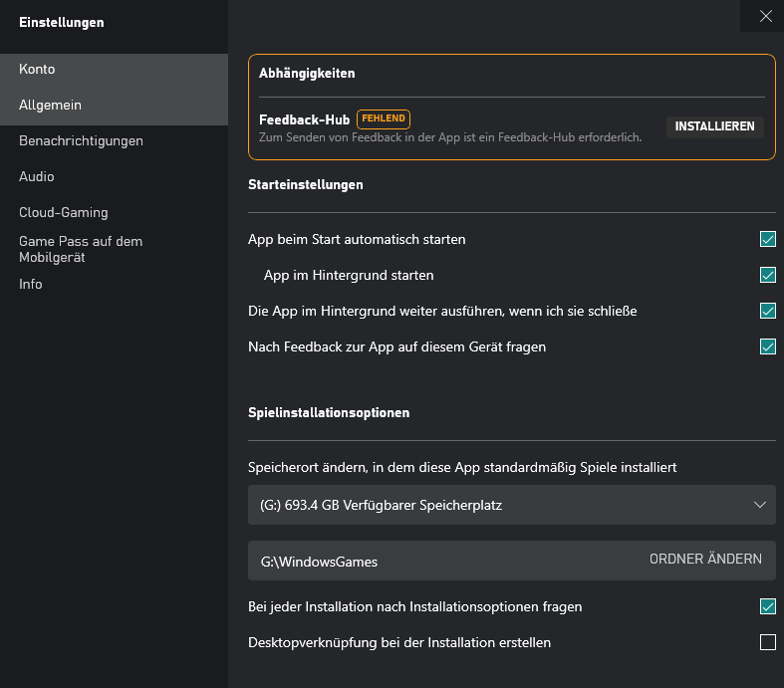The width and height of the screenshot is (784, 688).
Task: Click INSTALLIEREN for Feedback-Hub
Action: tap(714, 126)
